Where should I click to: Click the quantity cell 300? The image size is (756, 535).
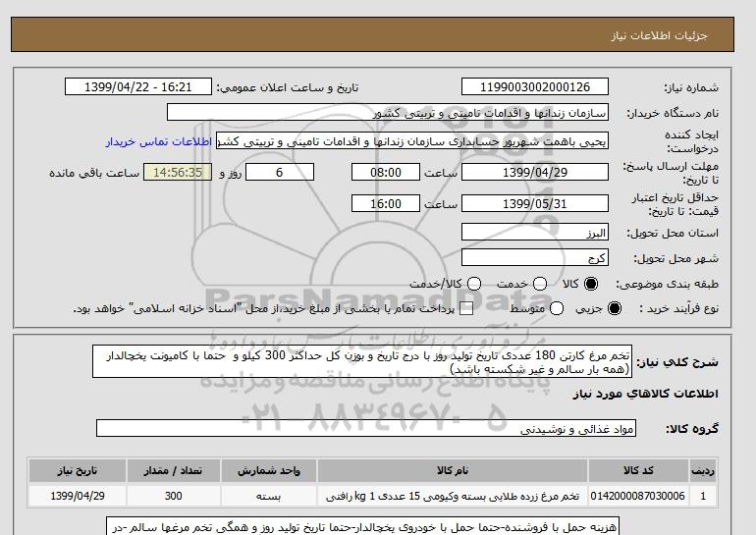(173, 496)
